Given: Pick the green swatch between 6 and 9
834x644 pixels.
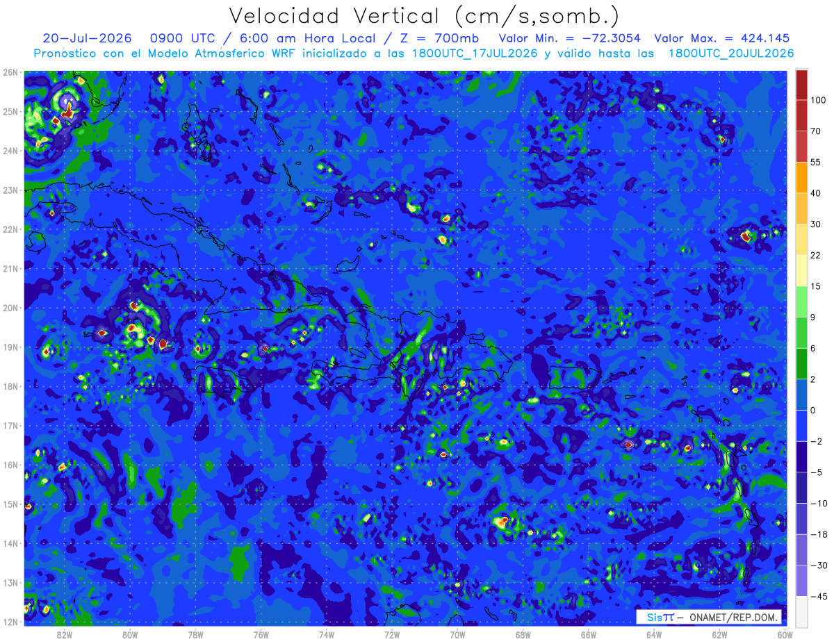Looking at the screenshot, I should click(x=801, y=331).
